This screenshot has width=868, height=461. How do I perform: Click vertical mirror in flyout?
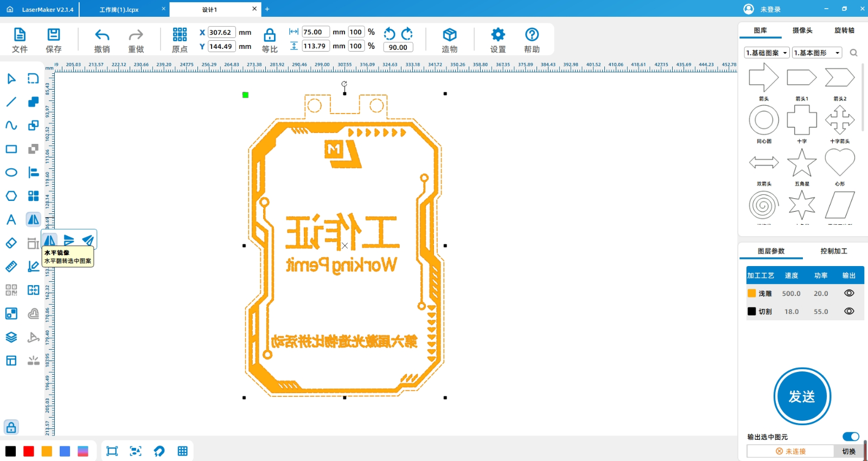(x=69, y=239)
